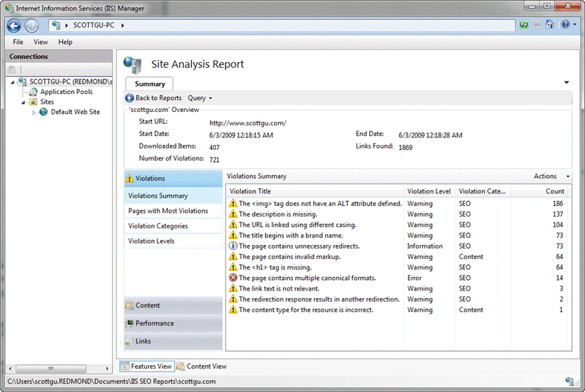Select 'The URL is linked using different casing.' row
Image resolution: width=585 pixels, height=392 pixels.
pyautogui.click(x=397, y=225)
